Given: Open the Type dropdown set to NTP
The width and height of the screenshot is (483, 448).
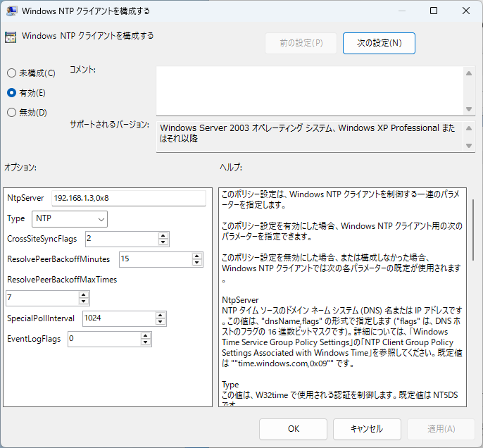Looking at the screenshot, I should (x=70, y=219).
